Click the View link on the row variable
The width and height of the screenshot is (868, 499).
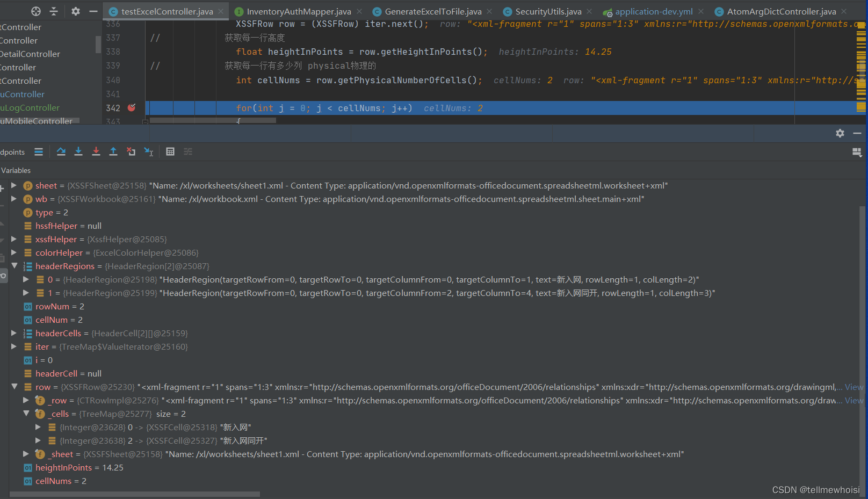click(854, 387)
